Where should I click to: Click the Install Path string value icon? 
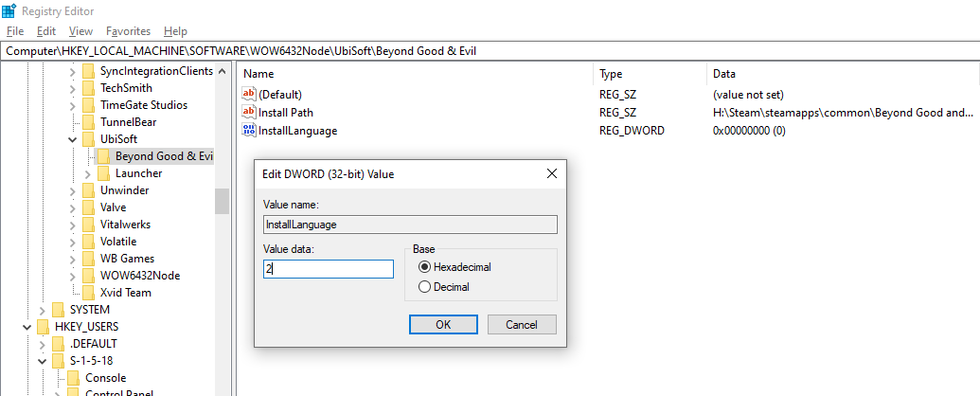click(250, 112)
